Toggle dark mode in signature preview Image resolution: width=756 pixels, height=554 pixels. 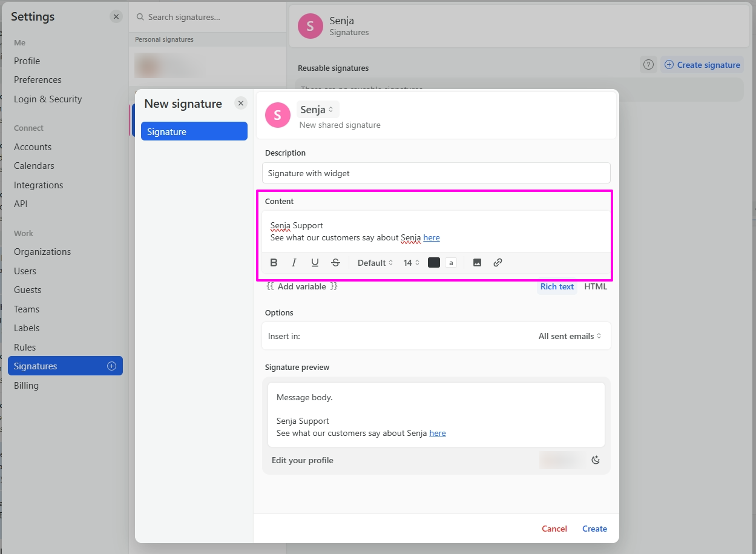596,460
